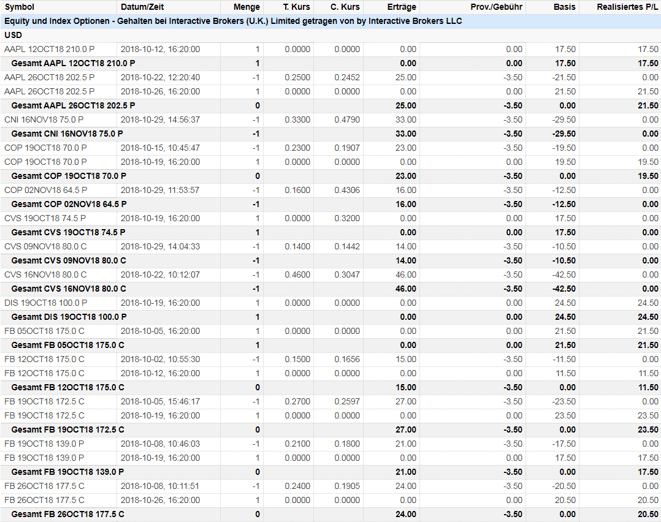The image size is (661, 522).
Task: Click the date 2018-10-05, 15:46:17
Action: (160, 402)
